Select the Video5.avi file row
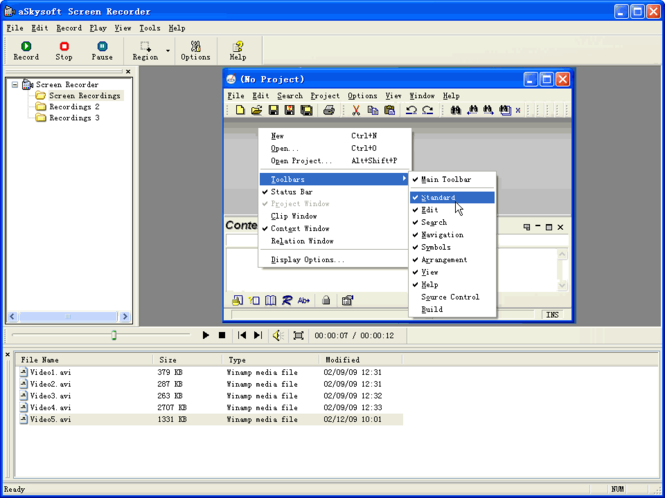This screenshot has width=665, height=498. [x=211, y=420]
